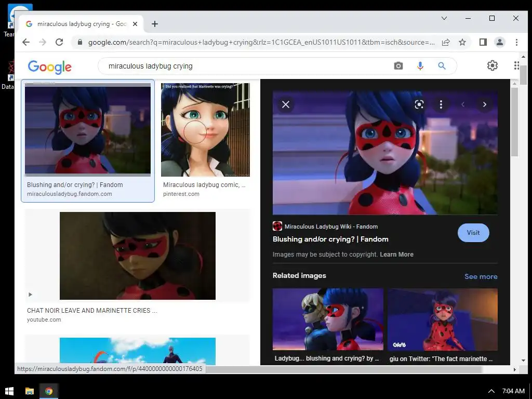Click the CHAT NOIR LEAVE AND MARINETTE CRIES caption
The image size is (532, 399).
click(x=92, y=311)
